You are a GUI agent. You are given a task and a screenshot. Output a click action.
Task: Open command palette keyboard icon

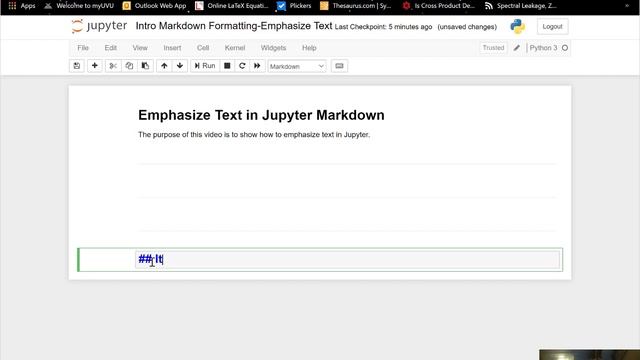point(339,66)
